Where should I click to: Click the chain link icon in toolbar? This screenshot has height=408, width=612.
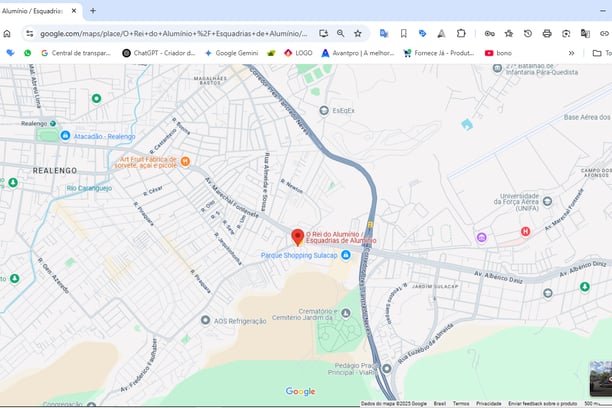(604, 34)
